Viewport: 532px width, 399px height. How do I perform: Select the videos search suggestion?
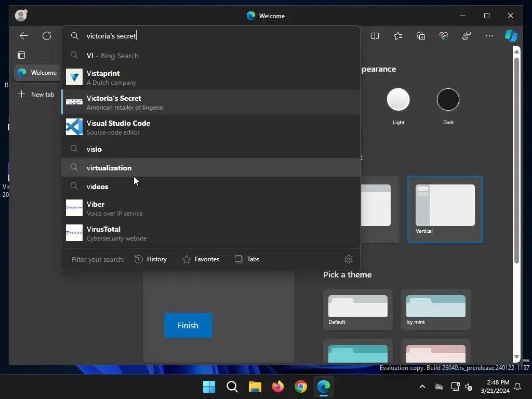click(x=211, y=187)
